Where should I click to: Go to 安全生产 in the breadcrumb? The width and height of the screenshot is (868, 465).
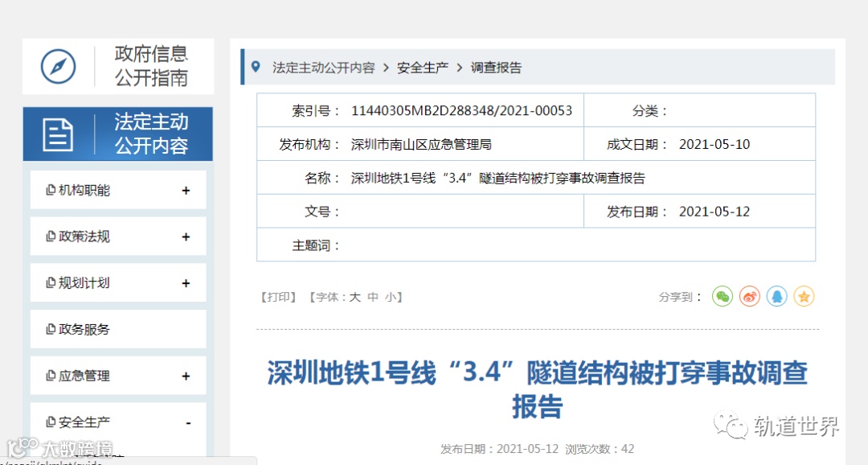coord(423,68)
